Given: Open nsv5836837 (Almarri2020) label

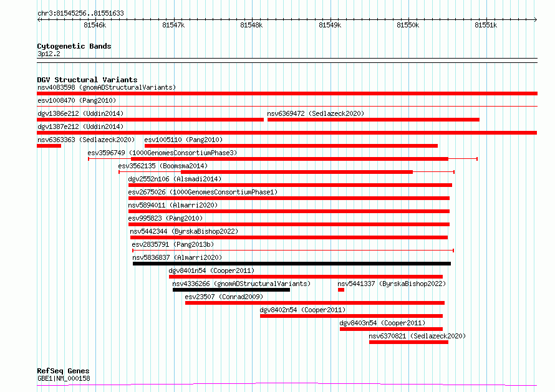Looking at the screenshot, I should (177, 257).
